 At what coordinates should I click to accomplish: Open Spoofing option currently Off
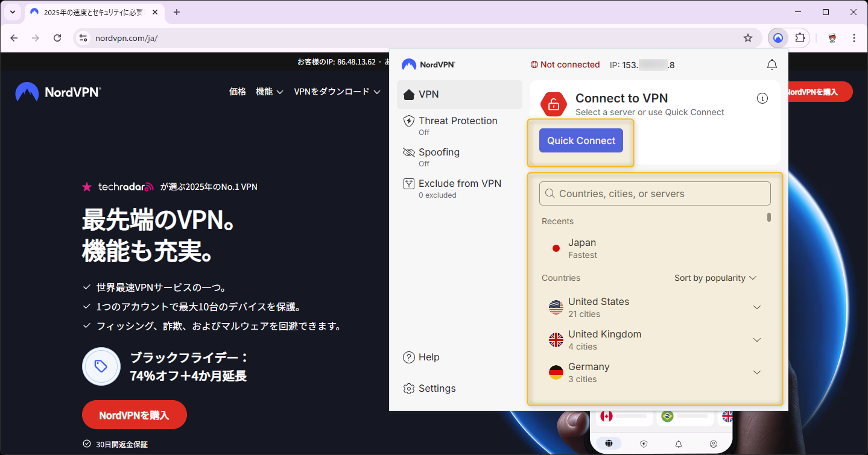(x=439, y=157)
